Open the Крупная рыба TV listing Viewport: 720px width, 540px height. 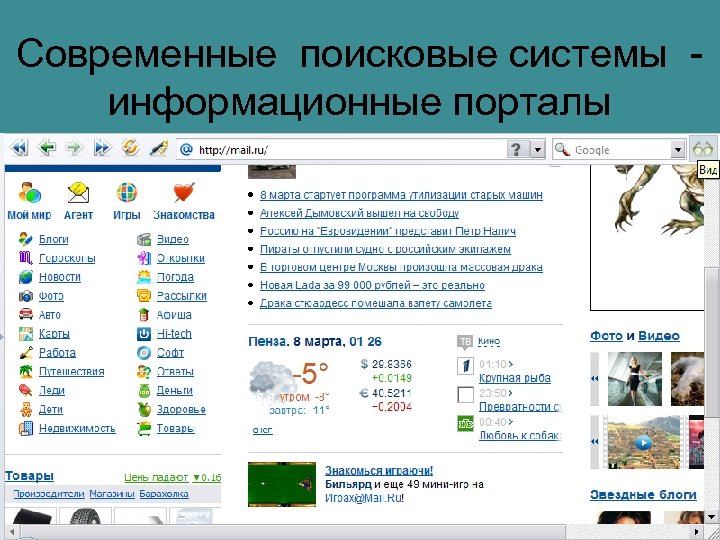515,378
